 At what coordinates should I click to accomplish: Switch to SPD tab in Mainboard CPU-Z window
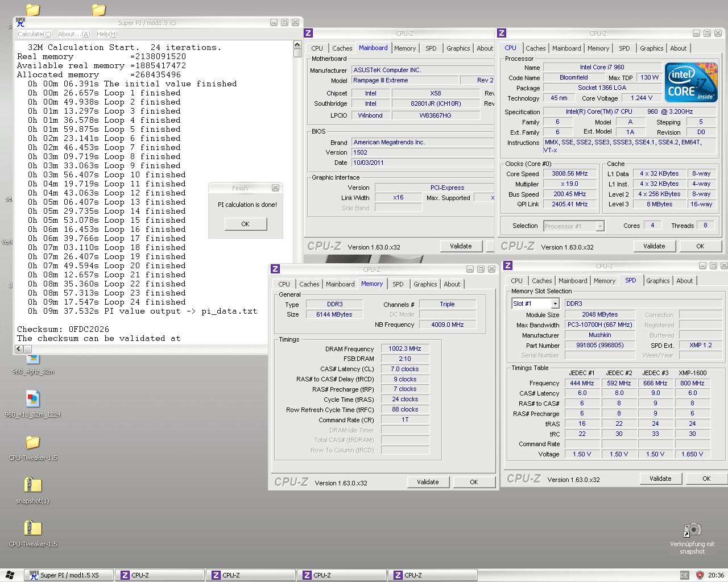click(x=431, y=48)
